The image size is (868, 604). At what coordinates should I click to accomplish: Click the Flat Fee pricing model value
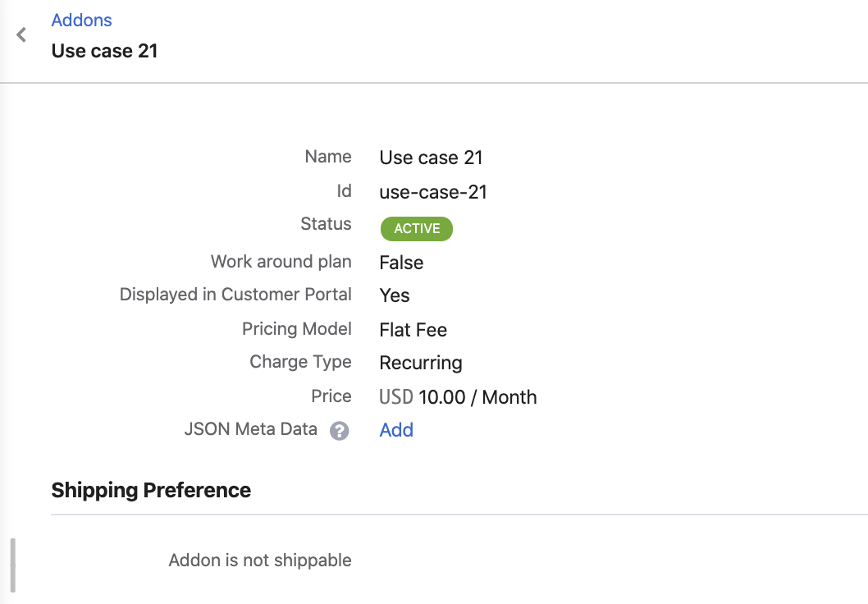coord(413,330)
